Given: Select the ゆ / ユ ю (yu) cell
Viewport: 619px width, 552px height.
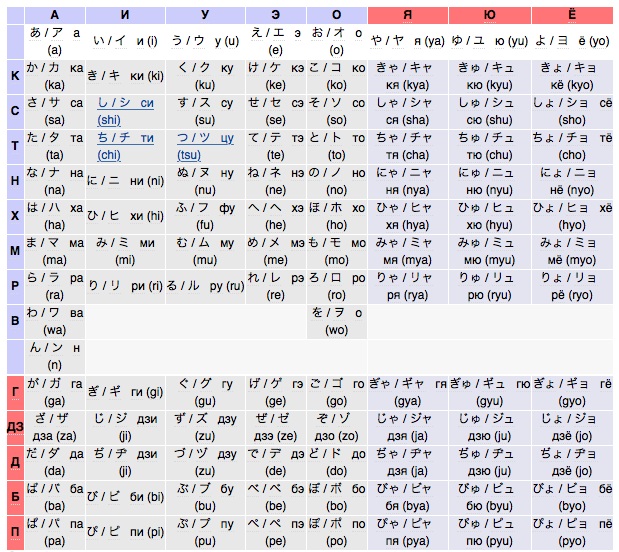Looking at the screenshot, I should [490, 41].
